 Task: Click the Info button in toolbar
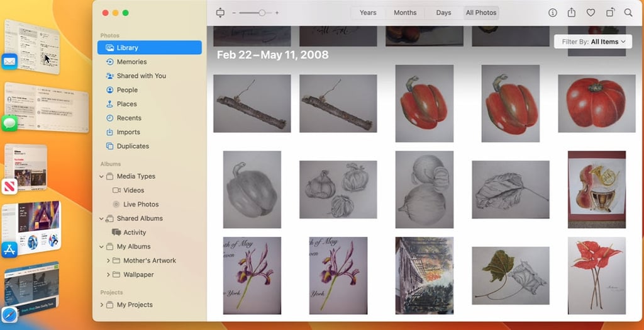553,13
